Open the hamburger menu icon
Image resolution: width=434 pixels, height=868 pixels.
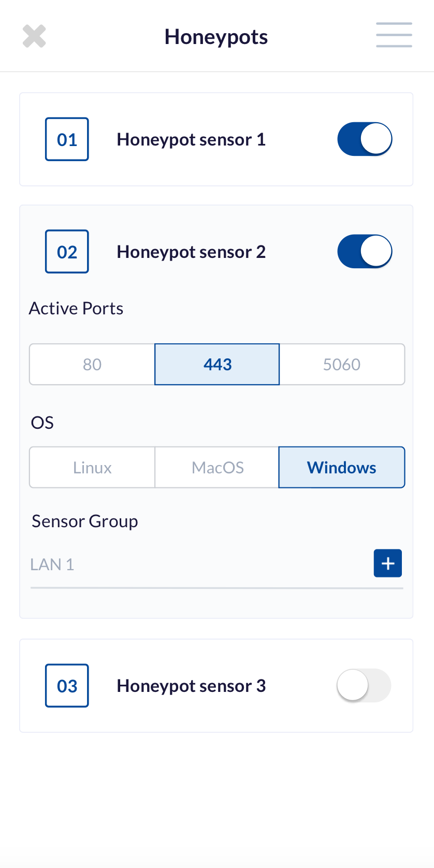coord(394,35)
